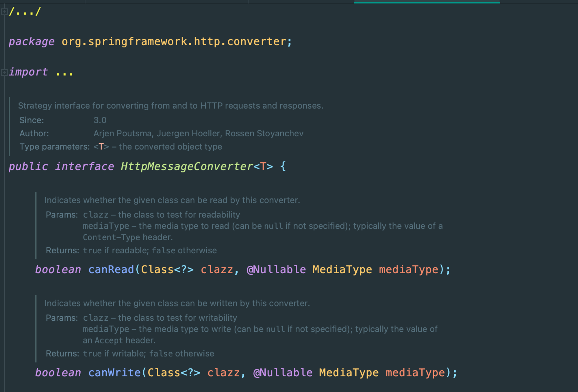Click the canWrite method name

coord(114,373)
